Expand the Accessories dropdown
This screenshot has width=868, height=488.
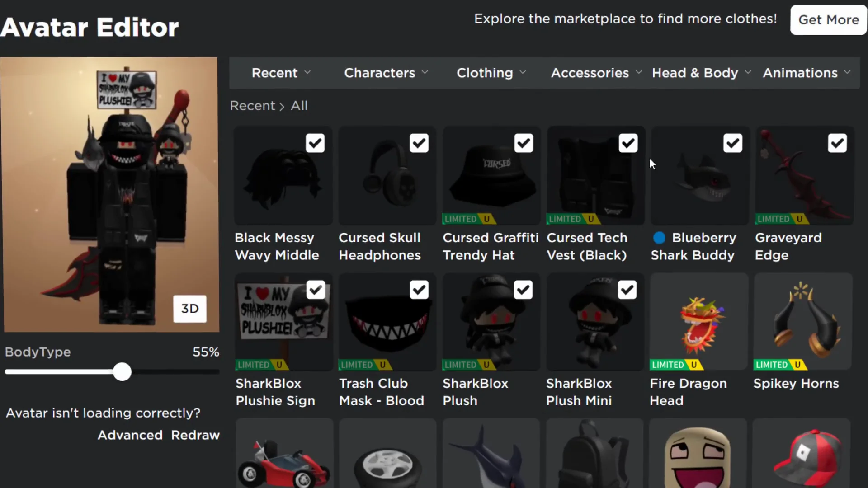pyautogui.click(x=595, y=73)
